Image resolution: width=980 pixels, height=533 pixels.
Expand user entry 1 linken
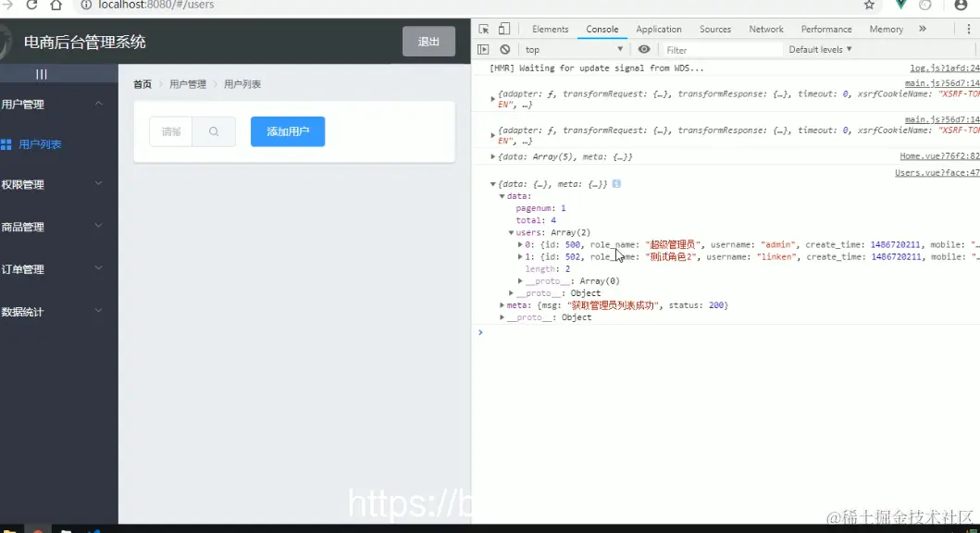[520, 257]
